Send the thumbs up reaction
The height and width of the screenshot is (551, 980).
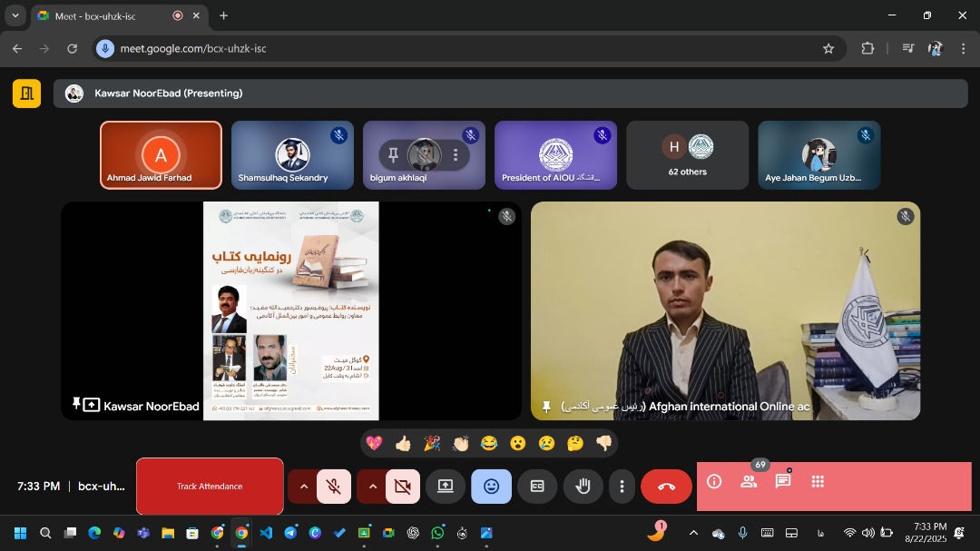point(403,443)
